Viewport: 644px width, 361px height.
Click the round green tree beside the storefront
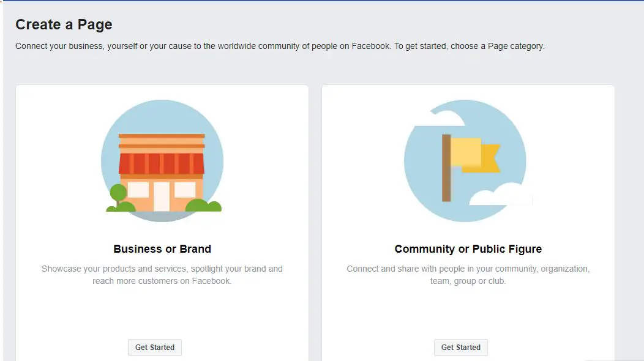pos(118,193)
